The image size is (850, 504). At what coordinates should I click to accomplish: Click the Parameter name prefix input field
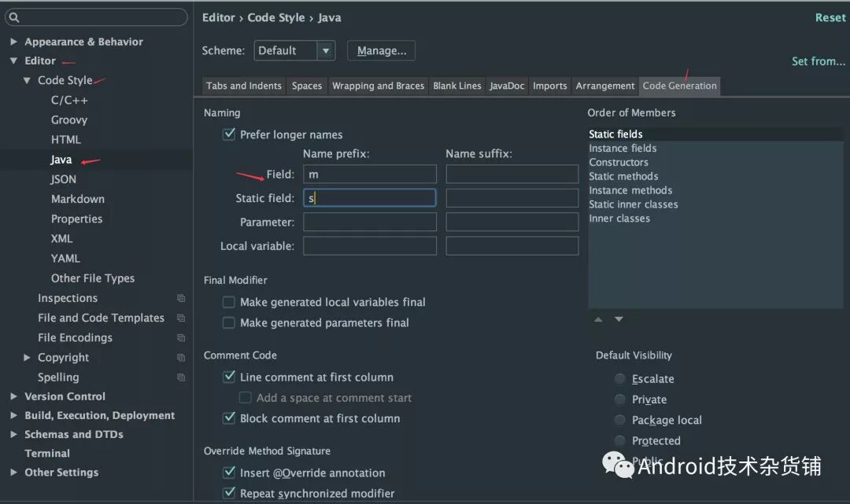[x=369, y=222]
